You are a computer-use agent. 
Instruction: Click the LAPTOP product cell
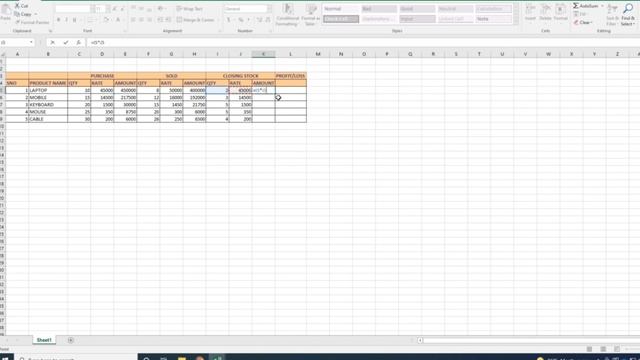(x=48, y=90)
